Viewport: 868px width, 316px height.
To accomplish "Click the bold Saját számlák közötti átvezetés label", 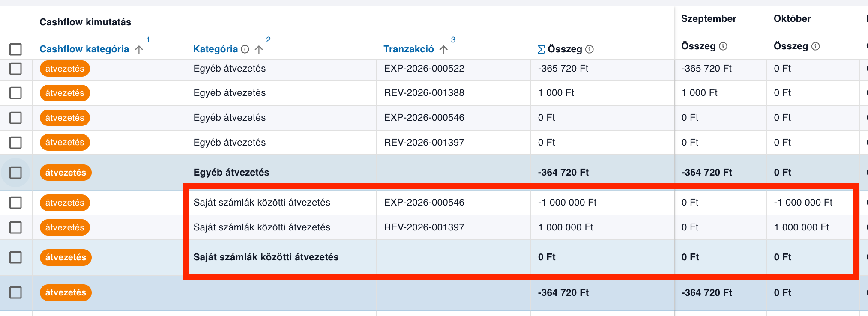I will click(266, 257).
